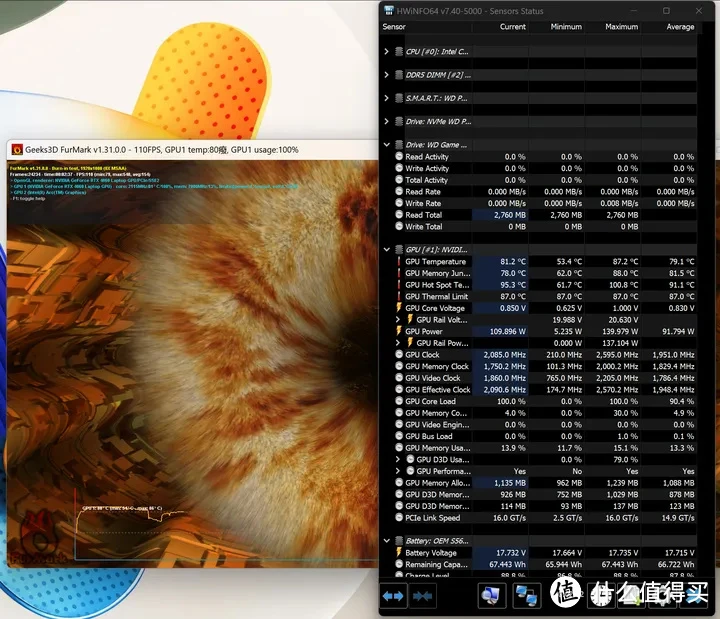
Task: Click the GPU Power current value 109.896 W
Action: [x=507, y=331]
